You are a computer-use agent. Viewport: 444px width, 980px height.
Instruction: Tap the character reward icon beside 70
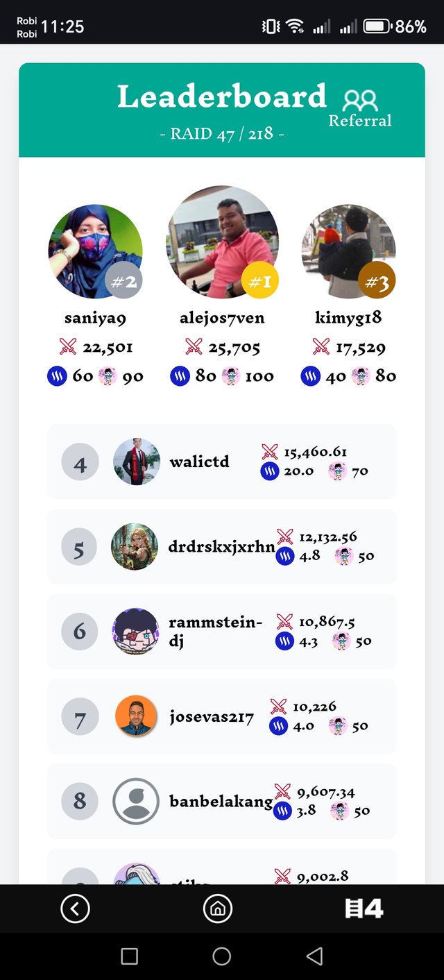pyautogui.click(x=337, y=472)
